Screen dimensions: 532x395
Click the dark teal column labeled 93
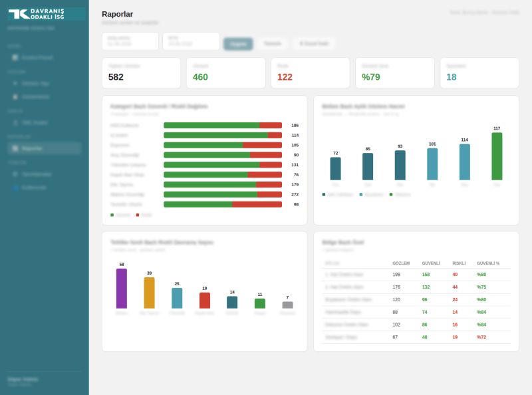(400, 166)
